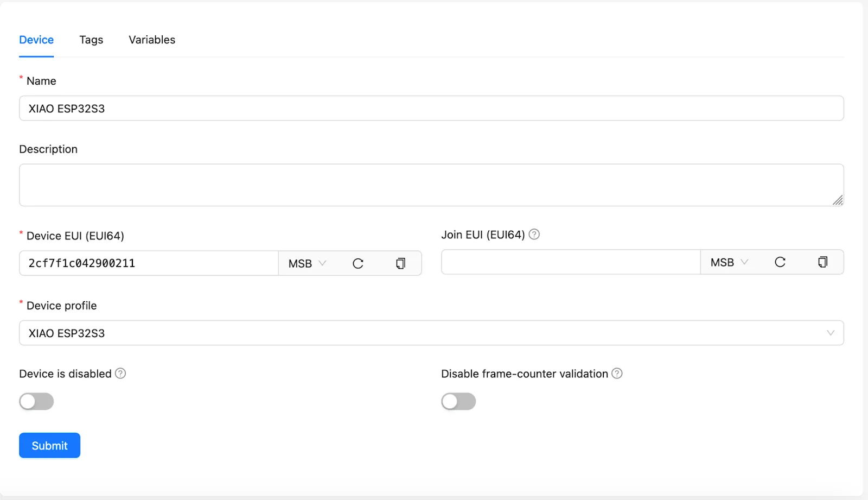This screenshot has width=868, height=500.
Task: Show help for Device is disabled
Action: (x=120, y=374)
